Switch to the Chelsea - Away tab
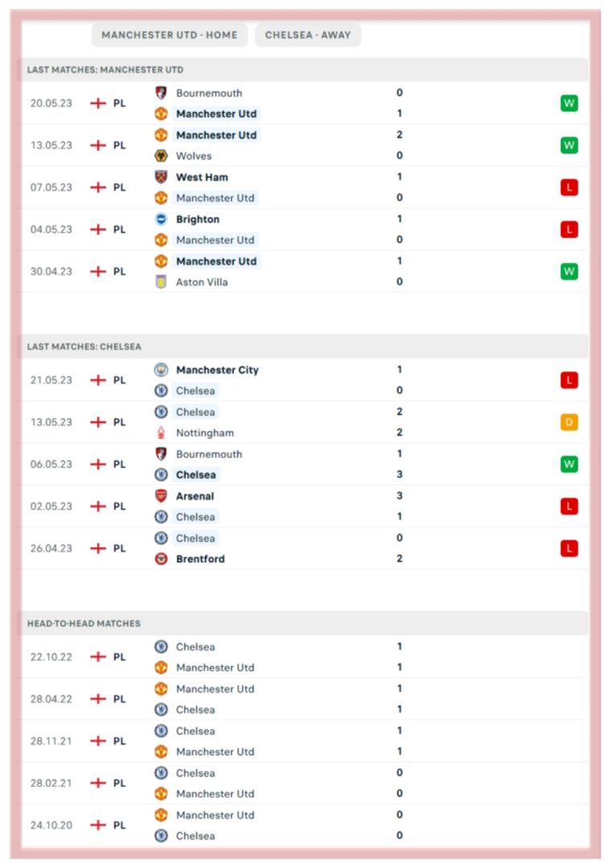 [308, 35]
